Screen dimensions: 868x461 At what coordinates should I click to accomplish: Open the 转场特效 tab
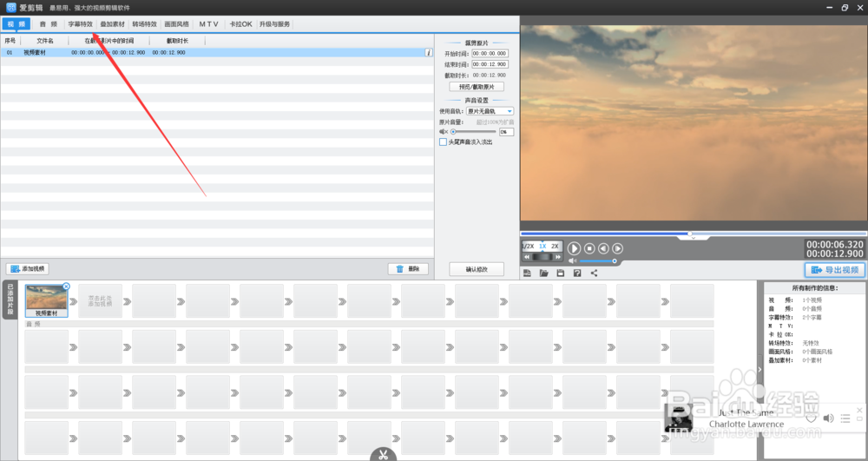pos(144,23)
